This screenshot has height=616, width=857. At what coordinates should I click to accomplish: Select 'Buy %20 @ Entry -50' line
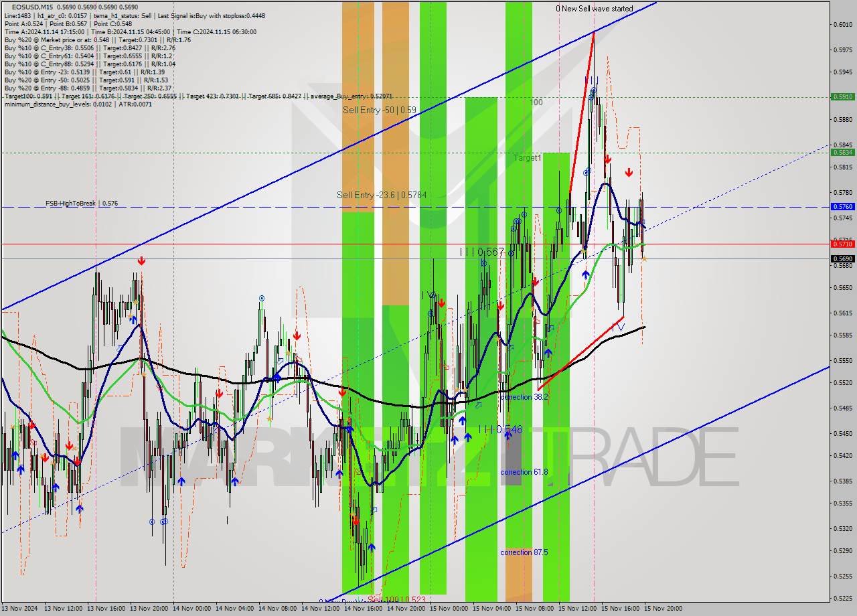click(88, 80)
